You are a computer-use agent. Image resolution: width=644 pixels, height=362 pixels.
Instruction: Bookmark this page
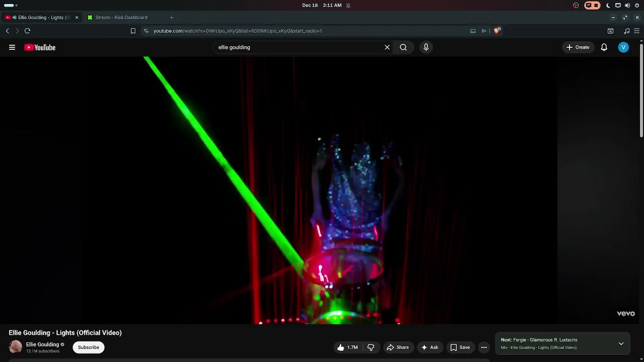[133, 31]
